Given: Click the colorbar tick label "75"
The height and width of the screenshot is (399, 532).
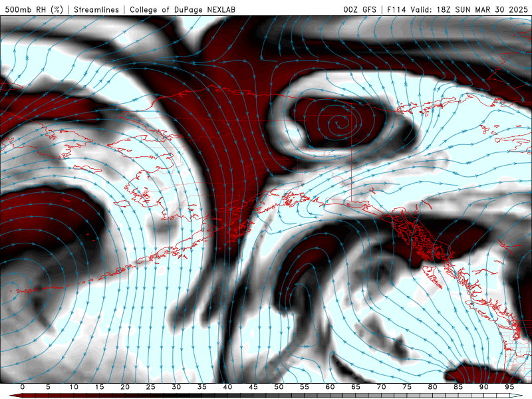Looking at the screenshot, I should click(x=407, y=387).
